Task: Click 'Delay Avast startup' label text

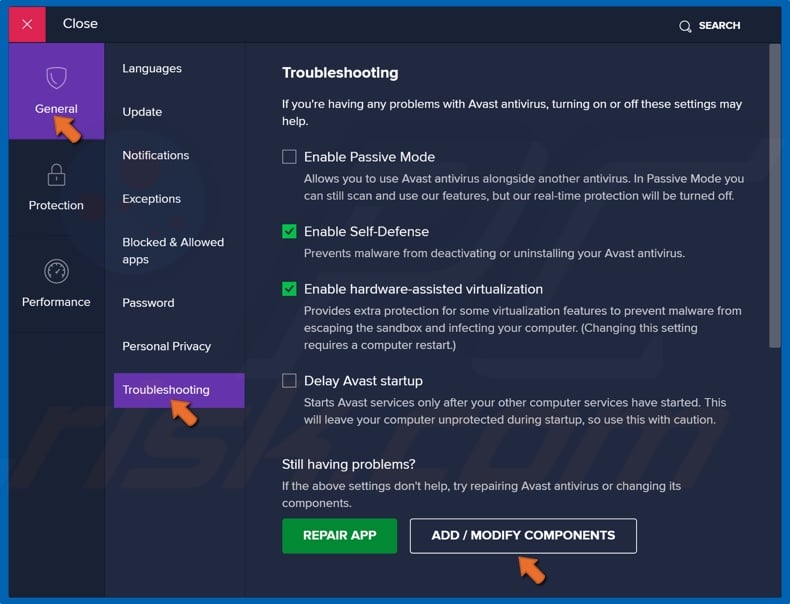Action: pyautogui.click(x=363, y=380)
